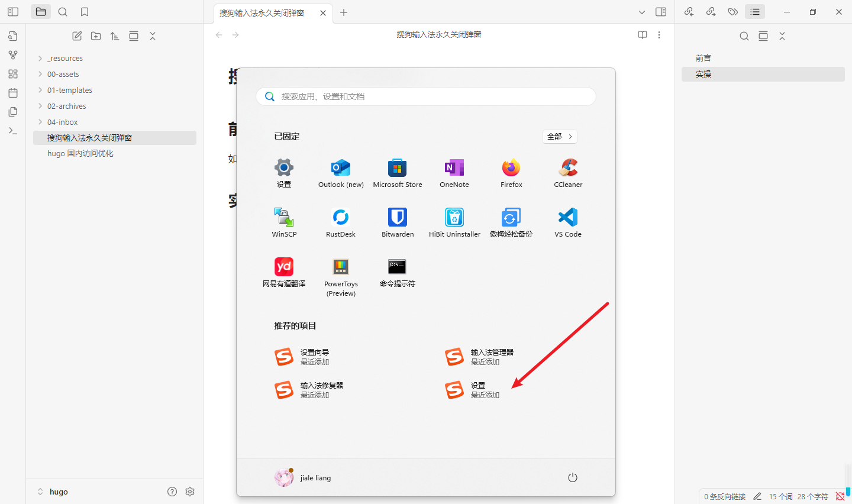Expand the 02-archives folder
The height and width of the screenshot is (504, 852).
(115, 106)
